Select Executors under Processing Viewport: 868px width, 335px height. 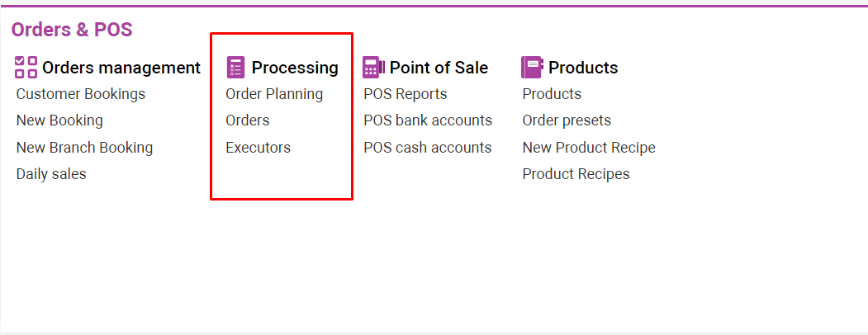(x=259, y=148)
